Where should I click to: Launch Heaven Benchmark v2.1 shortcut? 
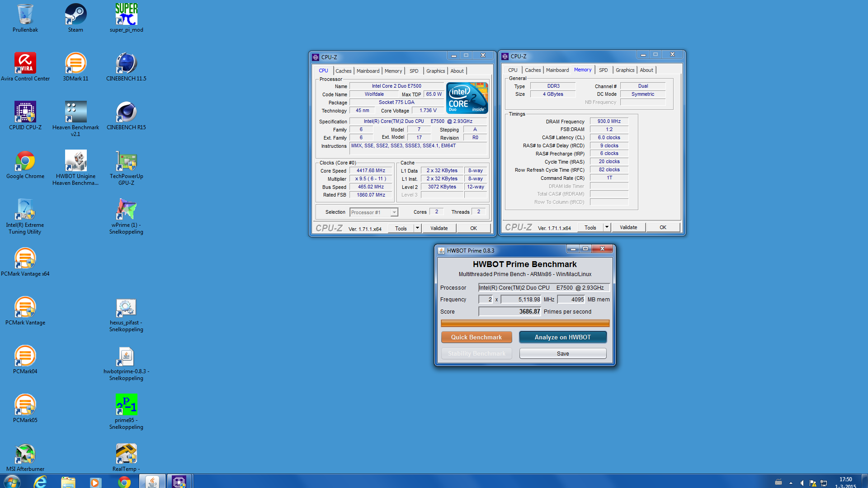pos(75,118)
